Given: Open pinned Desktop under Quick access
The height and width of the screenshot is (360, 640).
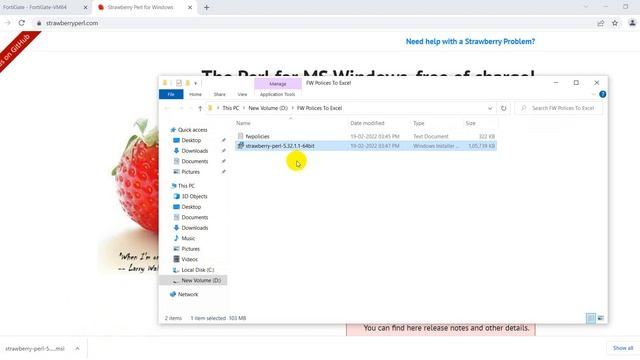Looking at the screenshot, I should (191, 140).
